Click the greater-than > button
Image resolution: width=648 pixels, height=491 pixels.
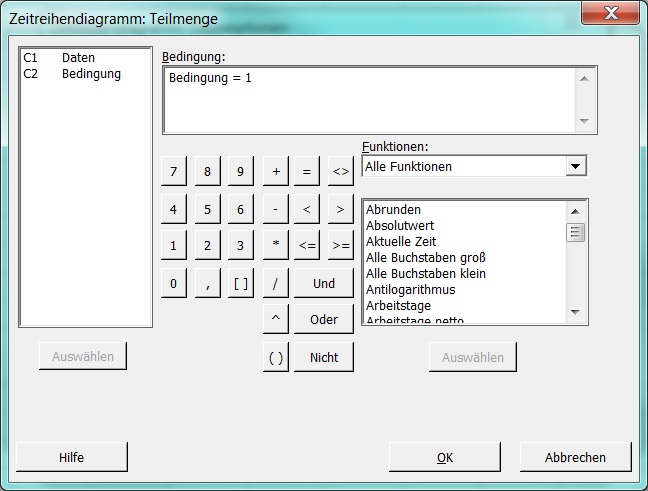click(341, 209)
